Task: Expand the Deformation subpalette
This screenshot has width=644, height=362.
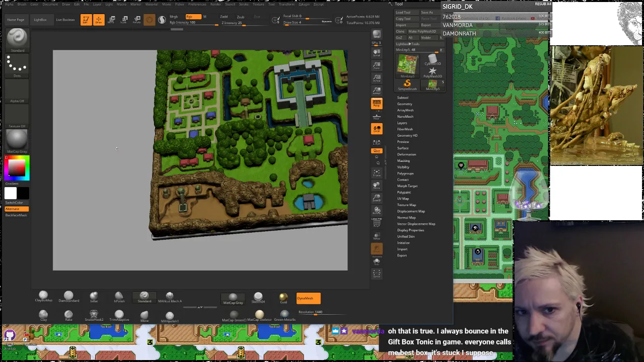Action: (x=407, y=154)
